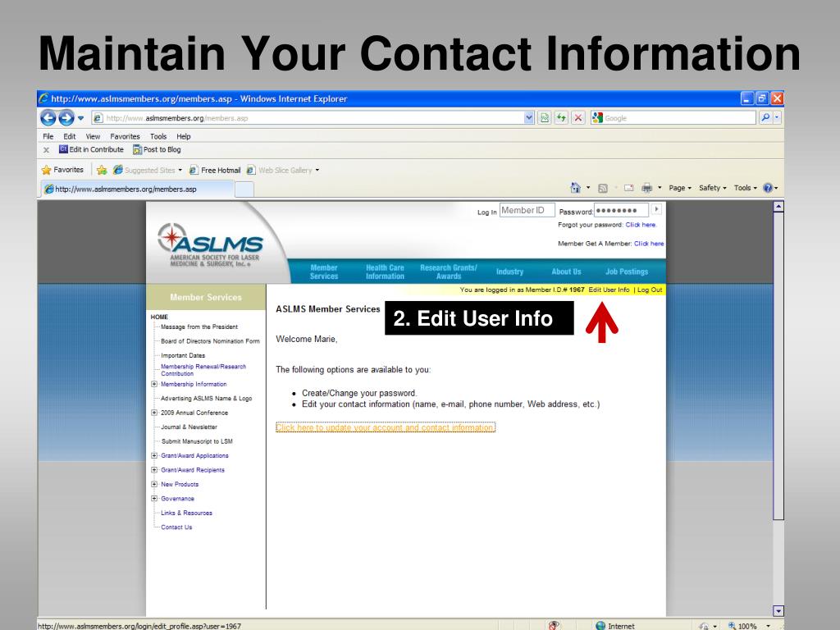Expand Grant/Award Recipients tree node
840x630 pixels.
click(154, 470)
